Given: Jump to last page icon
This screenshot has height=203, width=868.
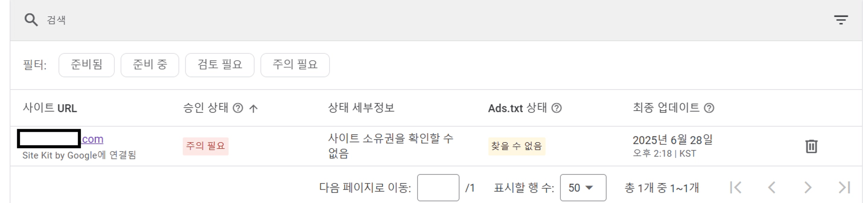Looking at the screenshot, I should click(844, 187).
